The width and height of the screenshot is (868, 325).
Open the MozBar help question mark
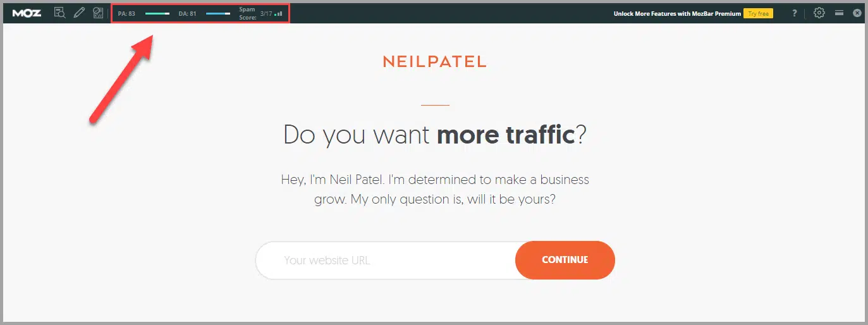click(795, 13)
